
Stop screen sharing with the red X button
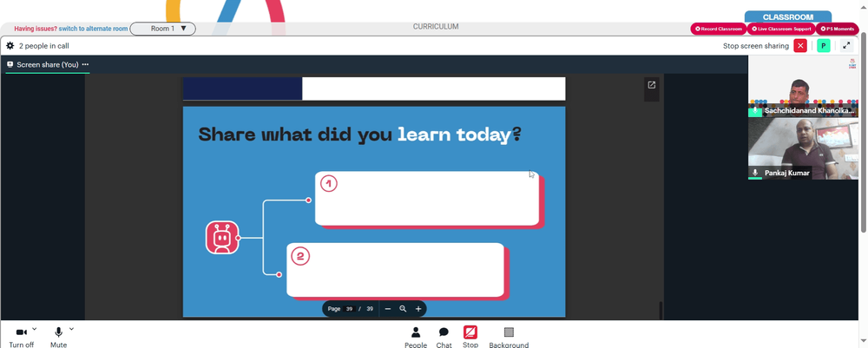click(800, 46)
